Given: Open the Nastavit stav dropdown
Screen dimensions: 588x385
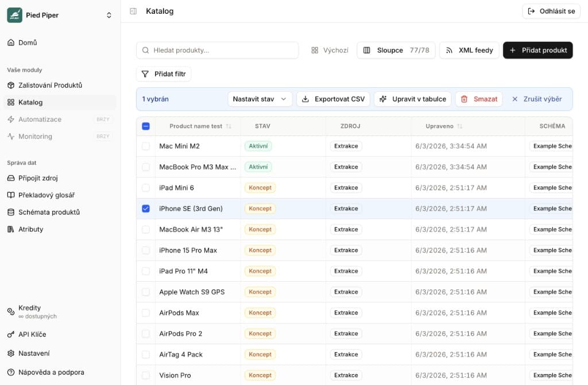Looking at the screenshot, I should pyautogui.click(x=260, y=99).
